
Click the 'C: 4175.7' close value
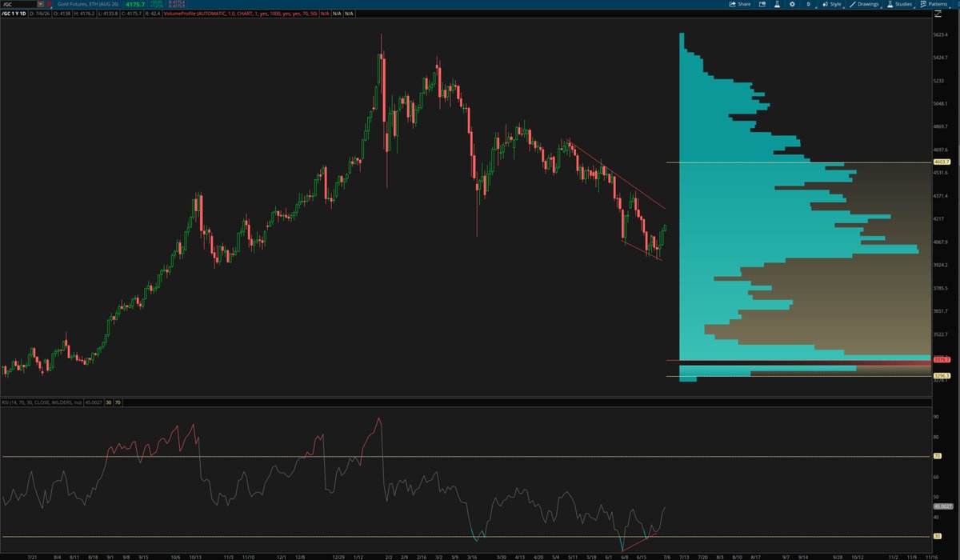click(x=131, y=14)
